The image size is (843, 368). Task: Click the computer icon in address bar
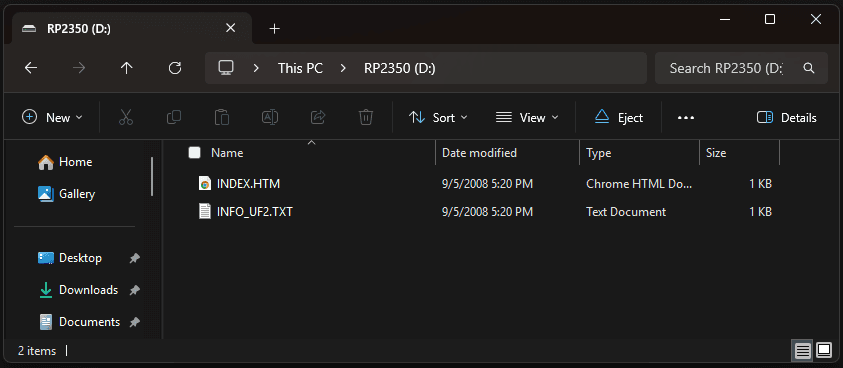(x=226, y=68)
